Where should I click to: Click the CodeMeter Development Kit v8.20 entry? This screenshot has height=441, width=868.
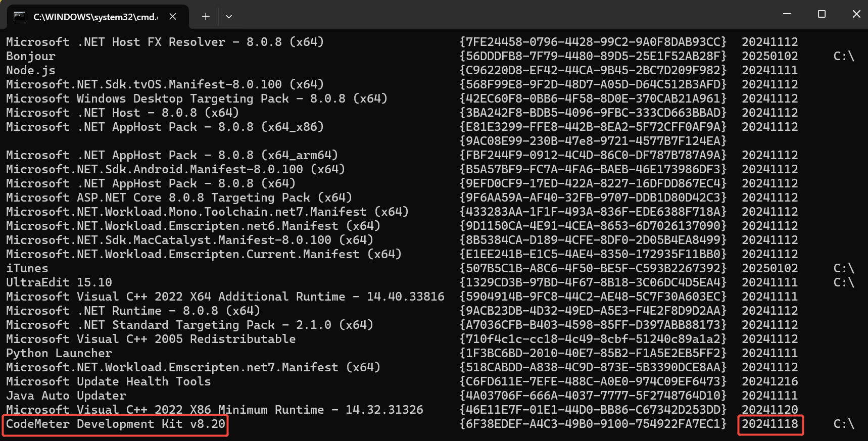tap(116, 424)
